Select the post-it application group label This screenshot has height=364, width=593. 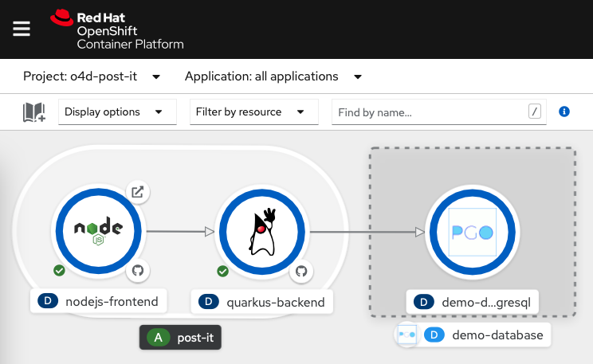180,337
